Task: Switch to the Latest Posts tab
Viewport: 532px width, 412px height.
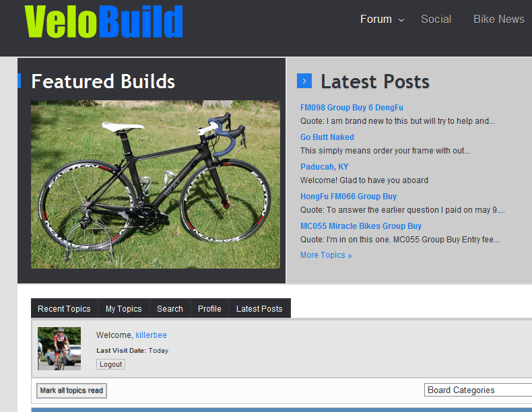Action: click(259, 308)
